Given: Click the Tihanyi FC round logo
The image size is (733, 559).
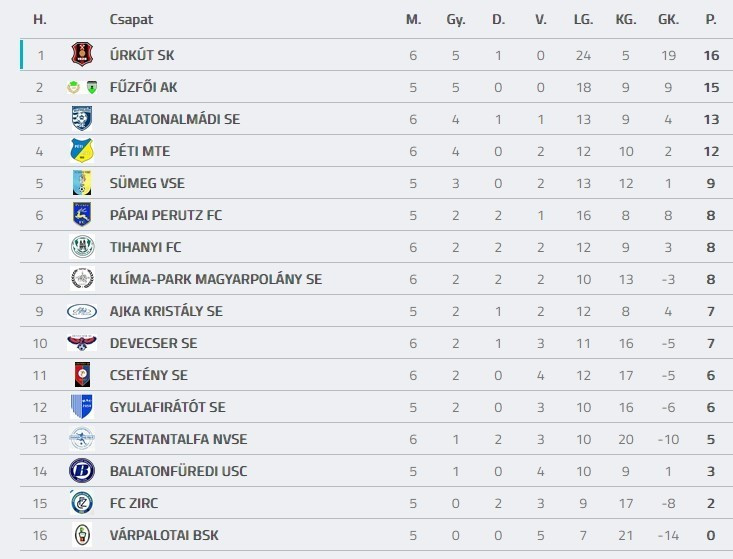Looking at the screenshot, I should click(81, 247).
